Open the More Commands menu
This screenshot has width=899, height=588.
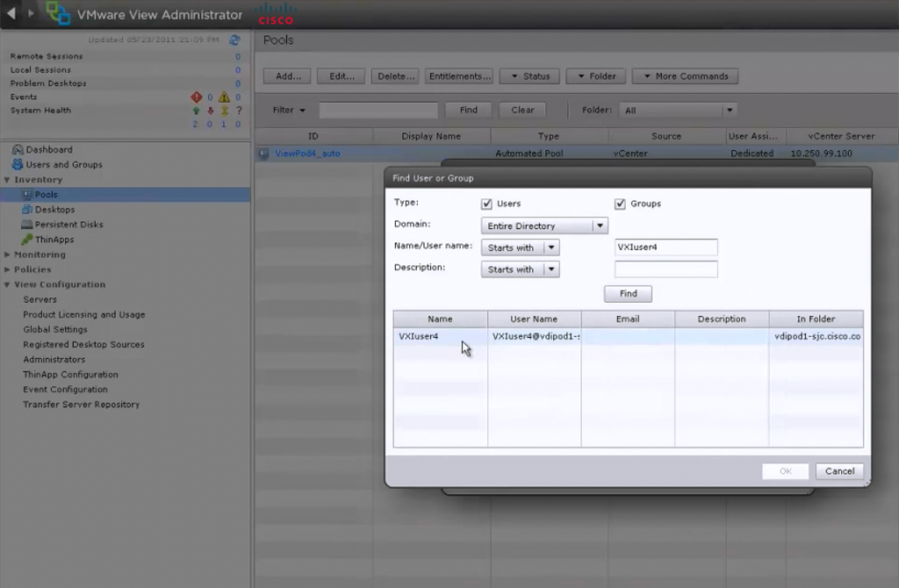click(685, 75)
